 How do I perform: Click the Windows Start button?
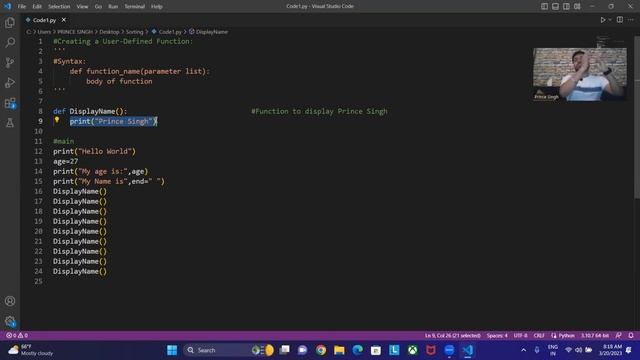[172, 350]
